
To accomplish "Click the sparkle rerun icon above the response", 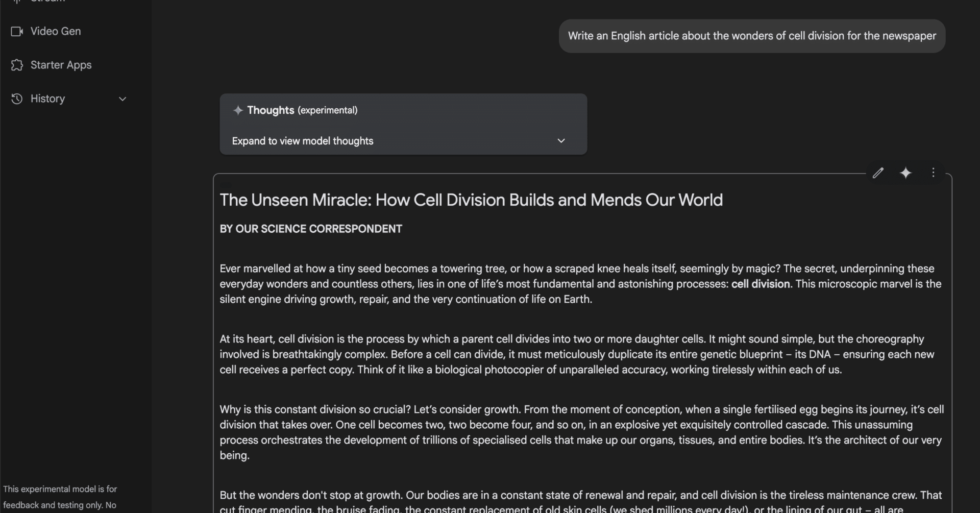I will (x=905, y=173).
